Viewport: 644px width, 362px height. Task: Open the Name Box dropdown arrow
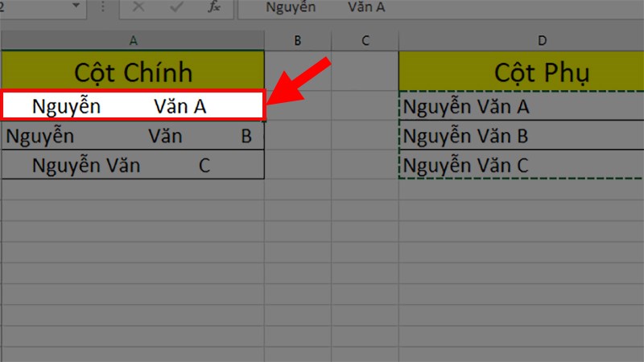76,6
